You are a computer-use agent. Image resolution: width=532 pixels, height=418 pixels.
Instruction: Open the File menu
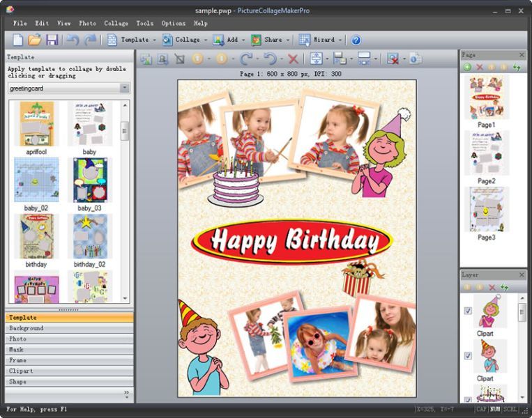pyautogui.click(x=20, y=23)
